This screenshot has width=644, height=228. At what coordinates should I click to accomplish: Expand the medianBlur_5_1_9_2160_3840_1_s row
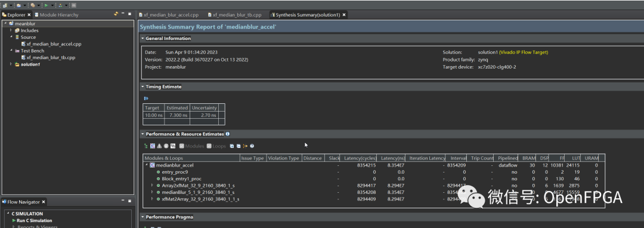(x=152, y=192)
